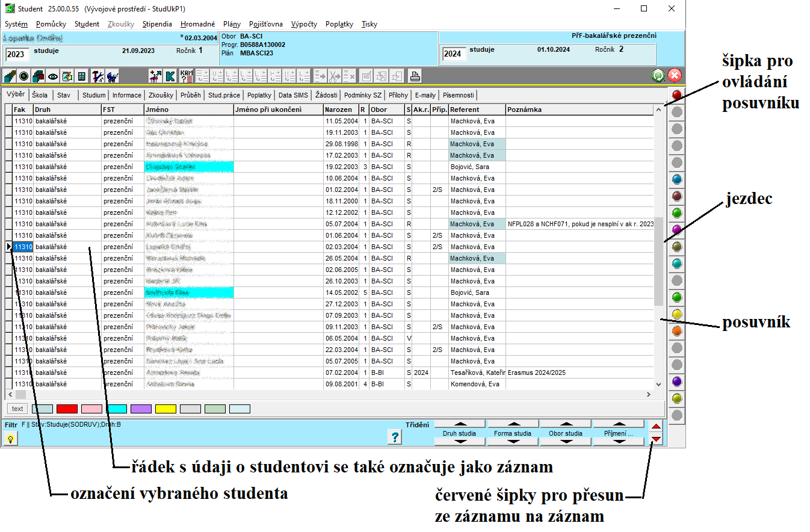
Task: Click the vertical scrollbar down arrow
Action: 658,384
